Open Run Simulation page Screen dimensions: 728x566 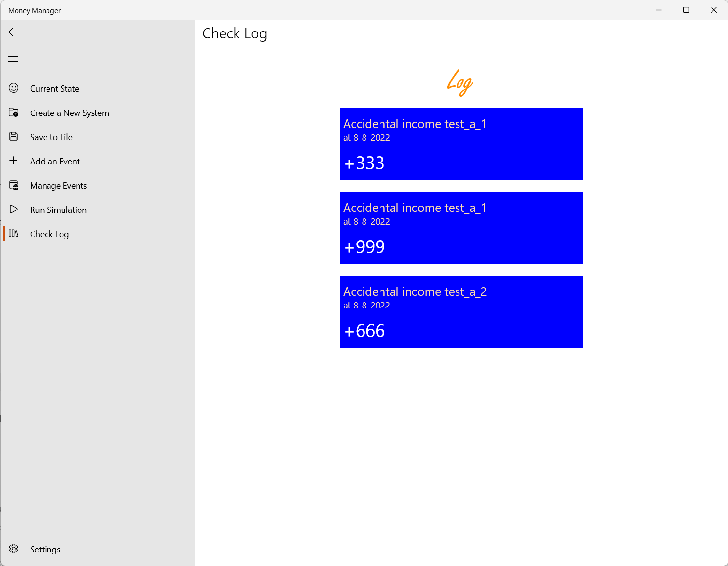tap(97, 210)
